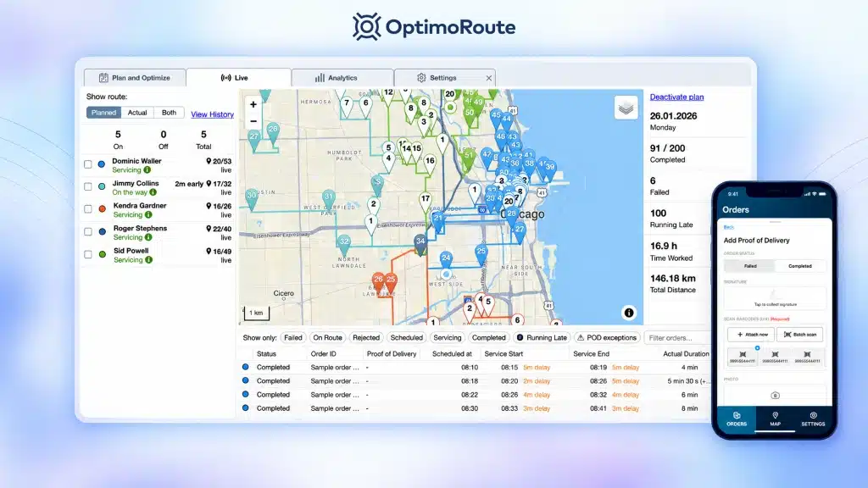Click the Deactivate plan link
868x488 pixels.
click(x=676, y=97)
